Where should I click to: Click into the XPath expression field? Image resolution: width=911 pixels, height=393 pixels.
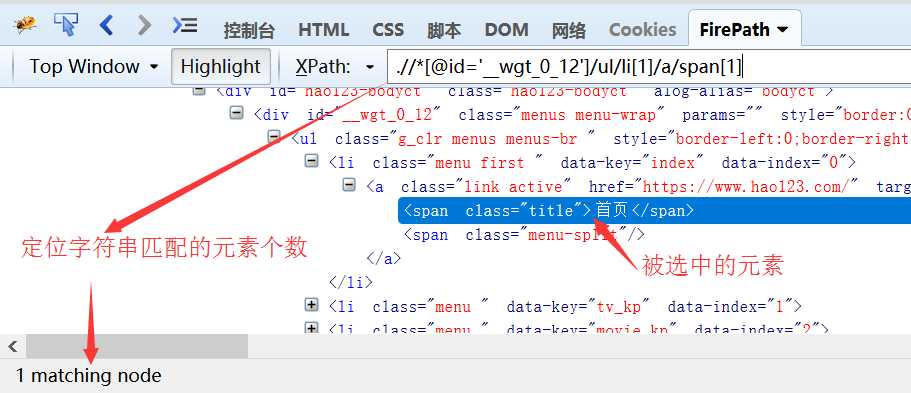point(649,67)
